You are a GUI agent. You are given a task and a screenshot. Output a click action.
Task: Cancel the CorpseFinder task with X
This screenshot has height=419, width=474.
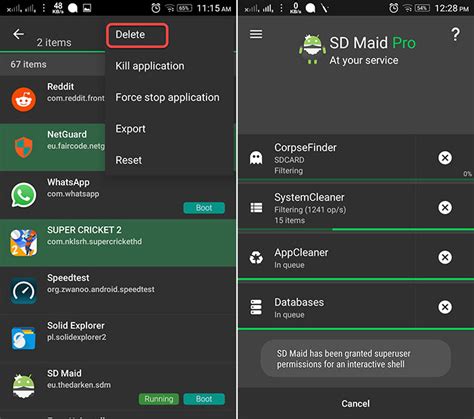click(445, 158)
